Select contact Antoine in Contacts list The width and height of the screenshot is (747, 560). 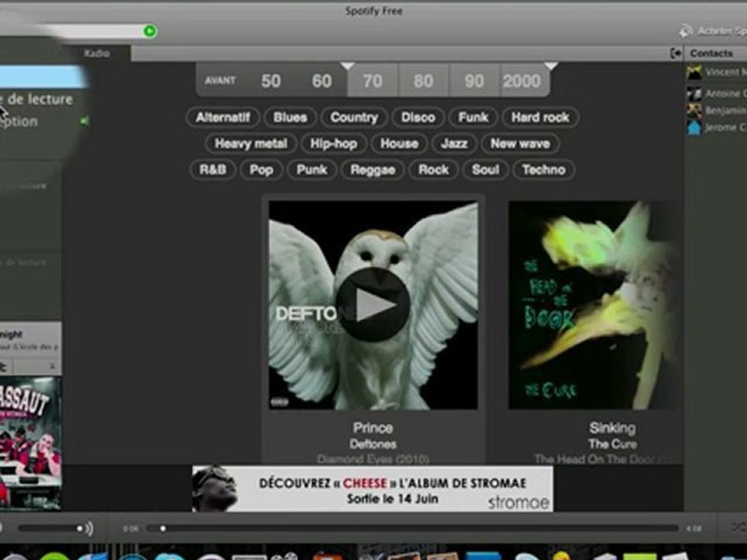pyautogui.click(x=717, y=93)
